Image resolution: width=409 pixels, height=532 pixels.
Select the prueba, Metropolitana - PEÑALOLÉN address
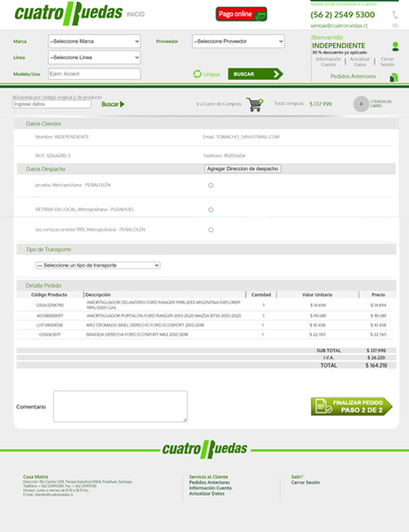point(210,185)
